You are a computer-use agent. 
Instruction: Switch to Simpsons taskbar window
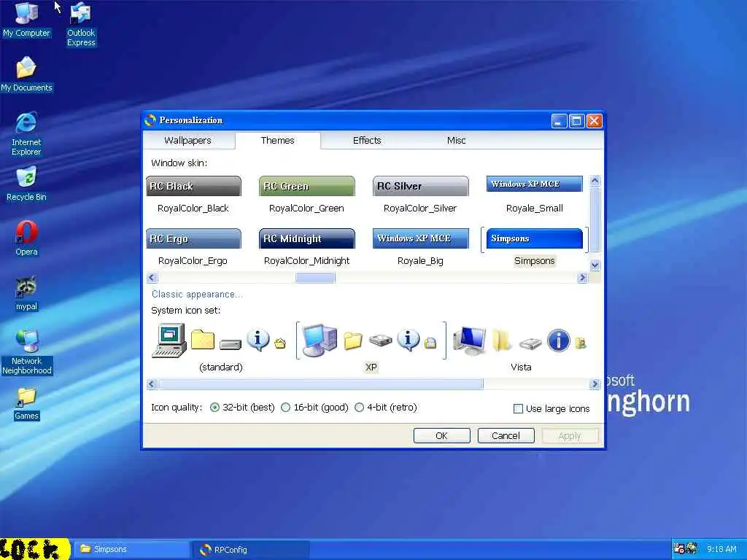132,550
